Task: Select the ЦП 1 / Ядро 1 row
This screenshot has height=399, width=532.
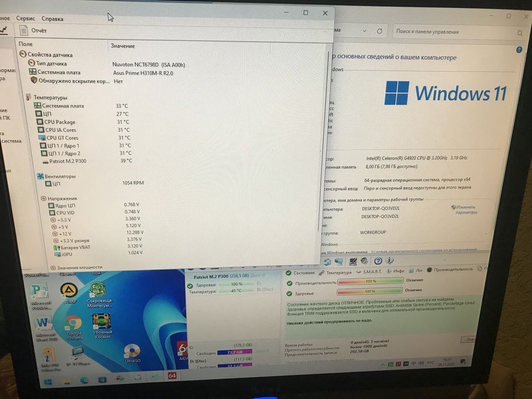Action: pos(86,145)
